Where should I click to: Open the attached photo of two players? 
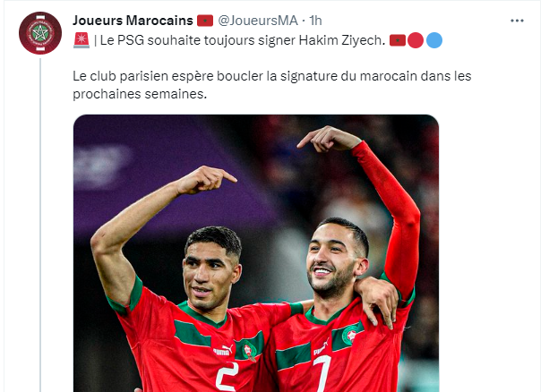(x=256, y=253)
